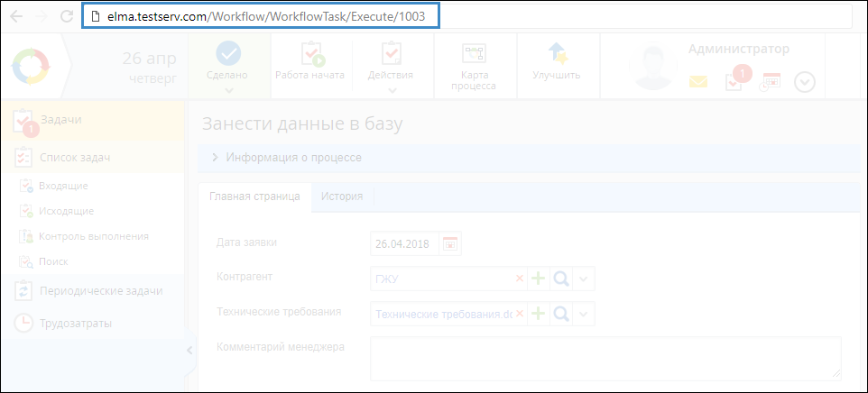Clear the Контрагент value with red X

519,279
